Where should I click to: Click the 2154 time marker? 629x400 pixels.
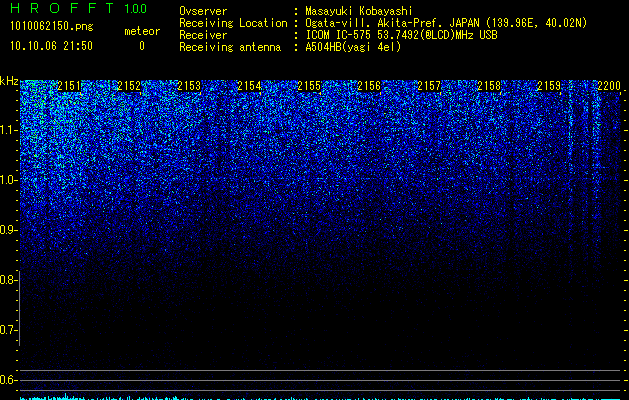tap(249, 86)
